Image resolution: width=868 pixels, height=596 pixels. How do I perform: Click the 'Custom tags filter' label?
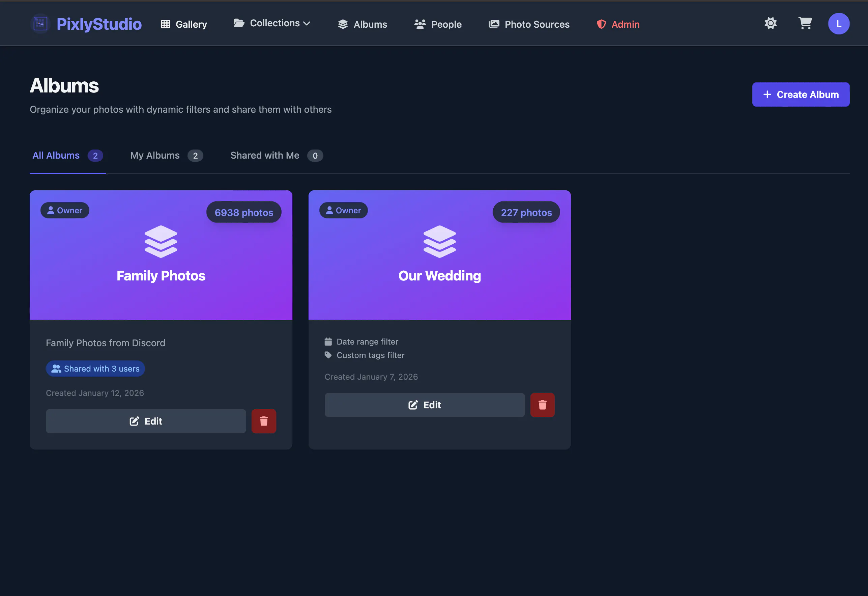coord(371,355)
